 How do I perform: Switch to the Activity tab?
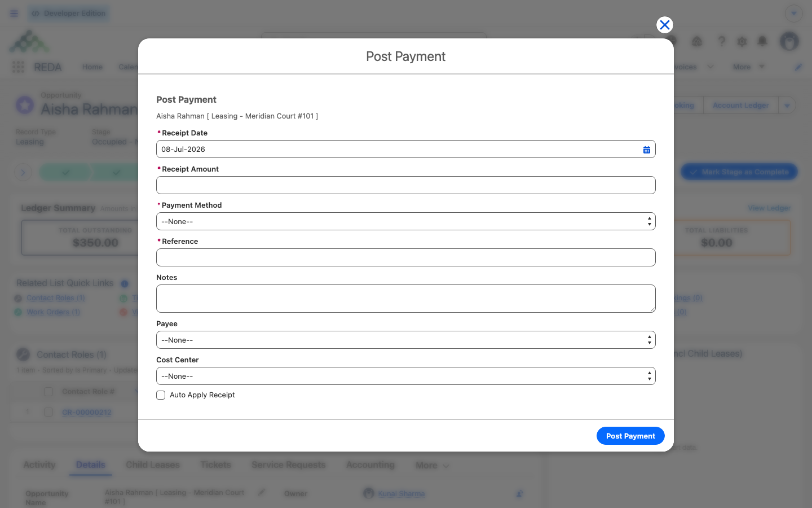39,465
